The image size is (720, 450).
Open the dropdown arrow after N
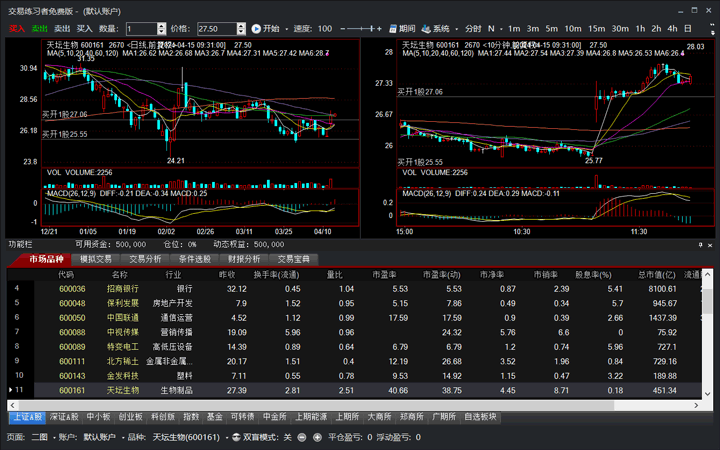501,29
